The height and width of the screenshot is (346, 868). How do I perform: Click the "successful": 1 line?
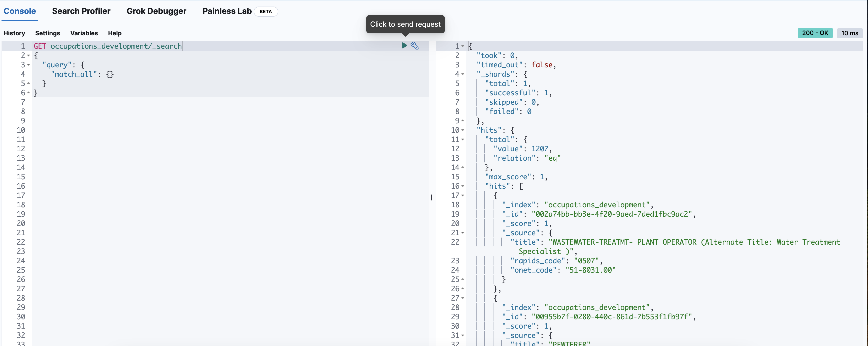pyautogui.click(x=518, y=93)
